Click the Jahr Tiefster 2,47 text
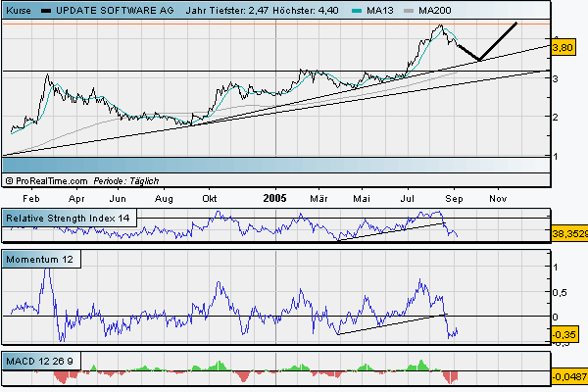 [x=227, y=11]
